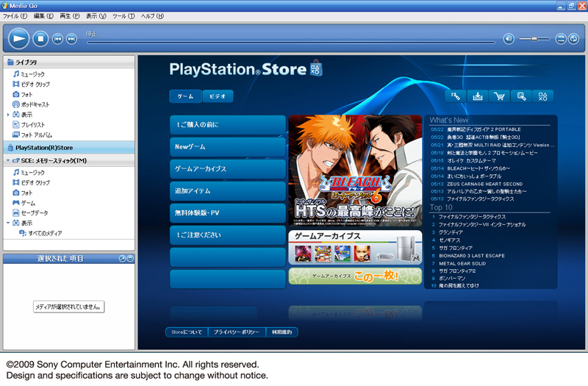588x386 pixels.
Task: Collapse the Memory Stick 表示 node arrow
Action: tap(8, 223)
